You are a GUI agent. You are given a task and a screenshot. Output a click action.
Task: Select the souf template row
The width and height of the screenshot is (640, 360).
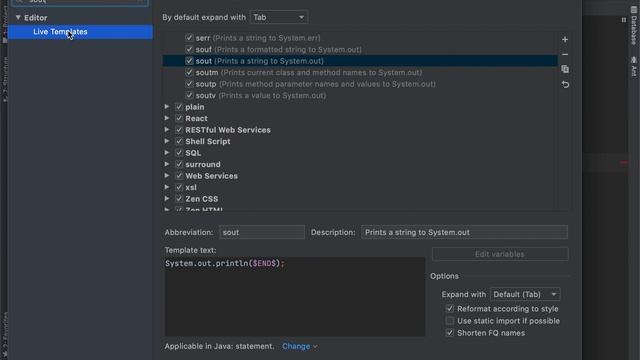tap(360, 49)
